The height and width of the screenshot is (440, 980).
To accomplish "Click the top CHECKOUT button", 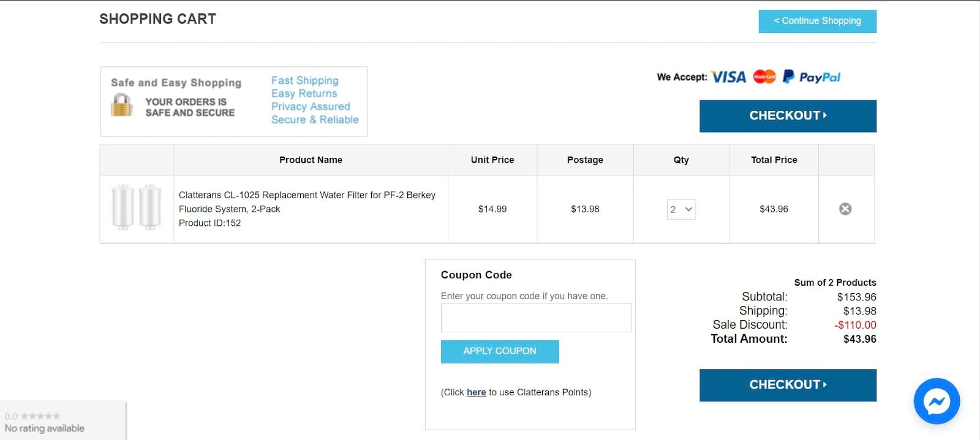I will click(788, 116).
